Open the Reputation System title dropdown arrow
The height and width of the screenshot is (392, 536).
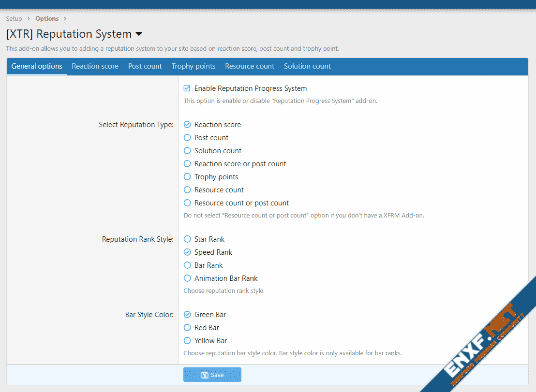pyautogui.click(x=139, y=34)
